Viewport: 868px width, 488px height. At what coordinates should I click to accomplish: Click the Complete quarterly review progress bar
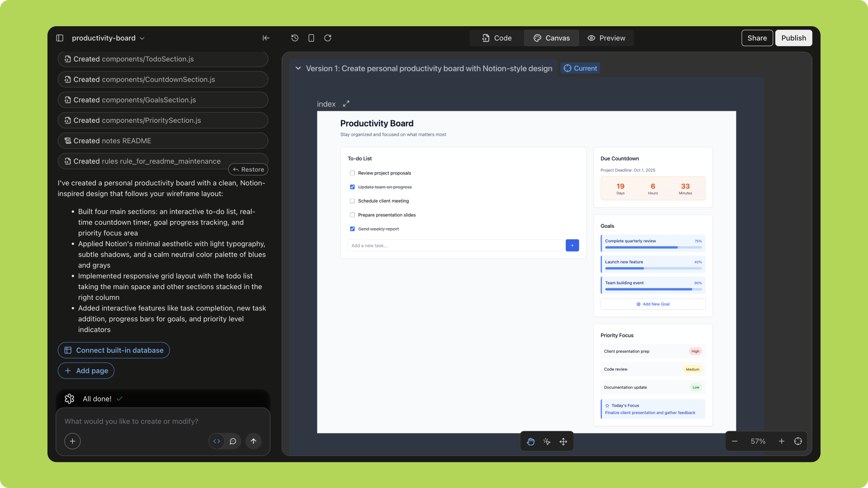(653, 248)
